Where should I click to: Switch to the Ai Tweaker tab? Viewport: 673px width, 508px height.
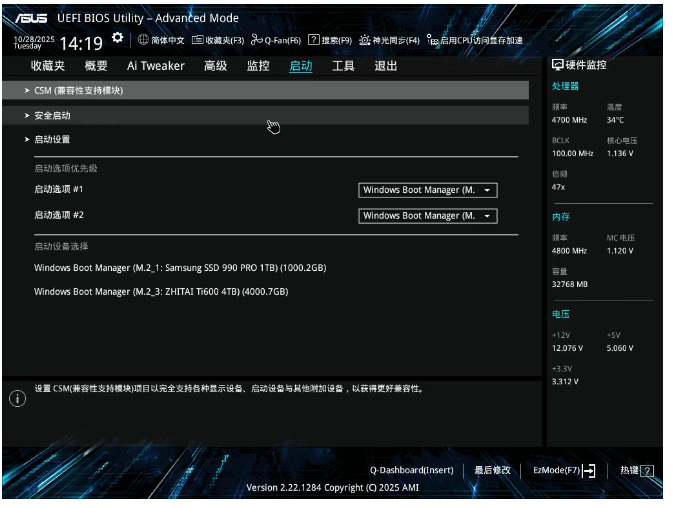coord(155,66)
